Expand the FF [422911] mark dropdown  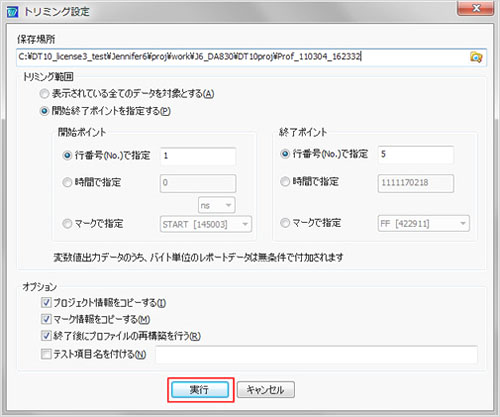424,223
